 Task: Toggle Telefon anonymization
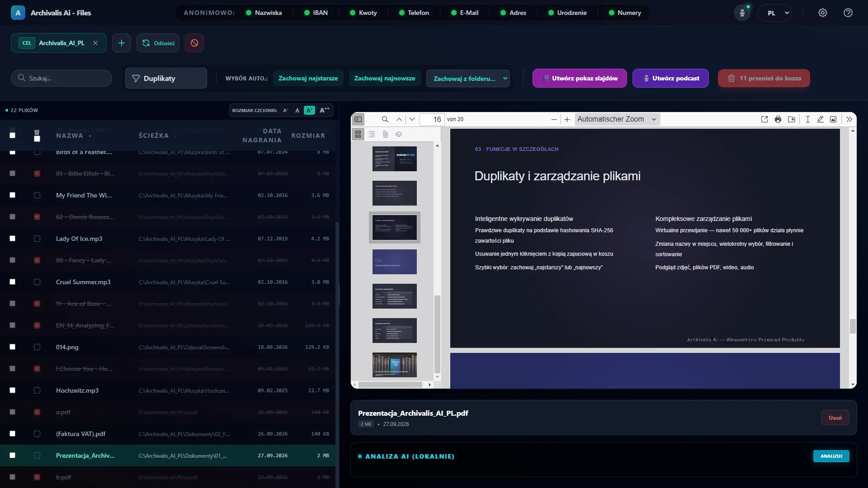click(x=414, y=13)
